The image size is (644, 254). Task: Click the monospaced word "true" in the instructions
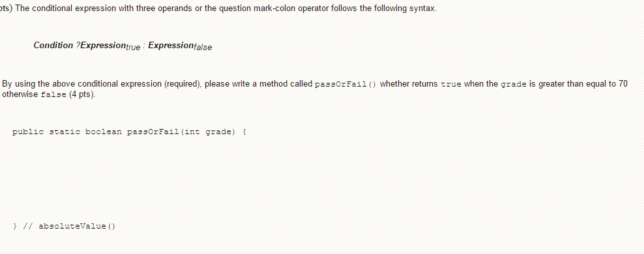pos(451,85)
